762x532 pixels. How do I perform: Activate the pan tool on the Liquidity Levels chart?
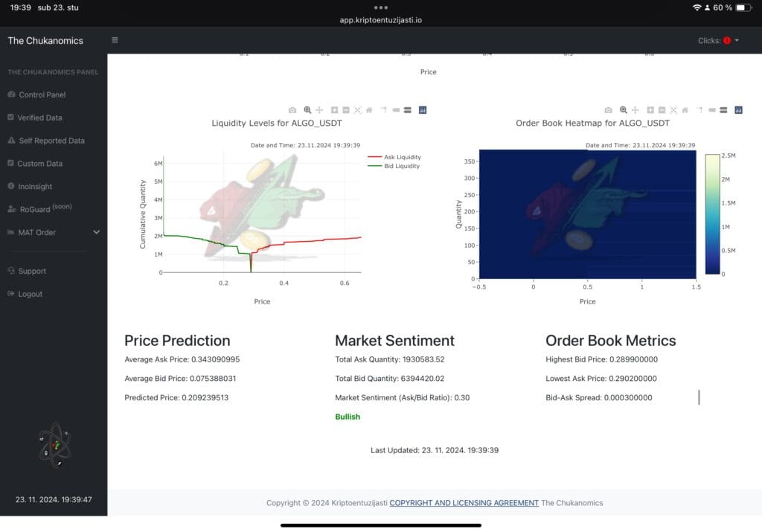320,109
